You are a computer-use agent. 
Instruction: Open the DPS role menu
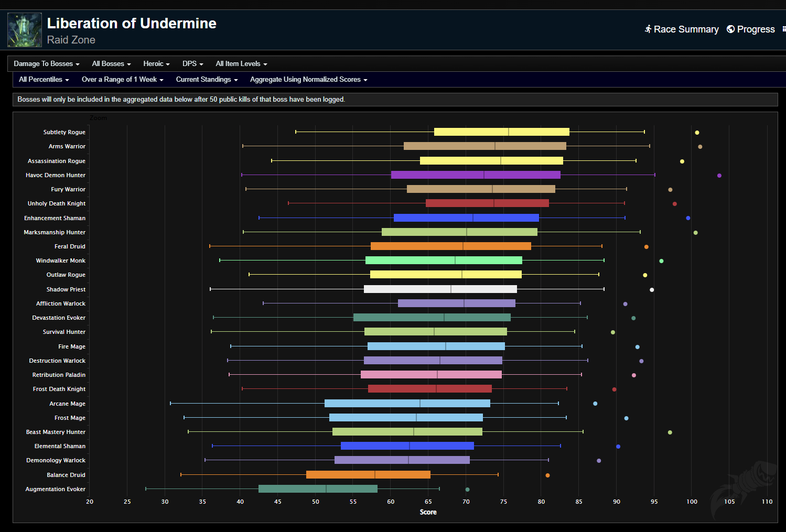[192, 64]
